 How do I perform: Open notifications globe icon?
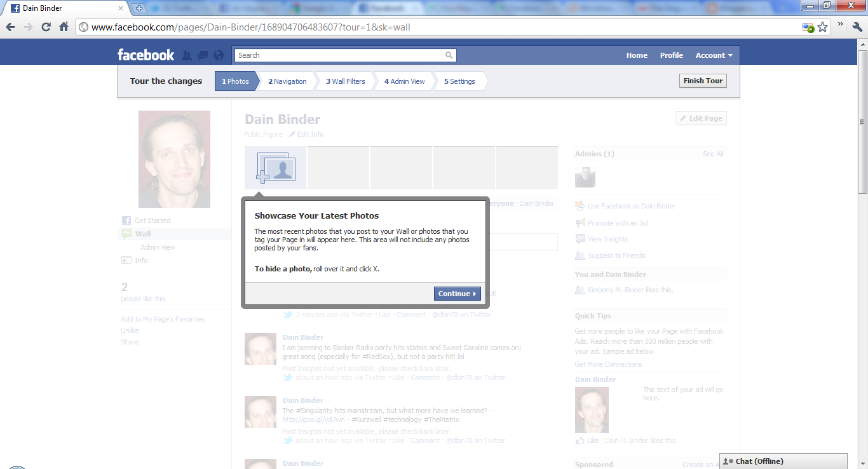pos(219,55)
